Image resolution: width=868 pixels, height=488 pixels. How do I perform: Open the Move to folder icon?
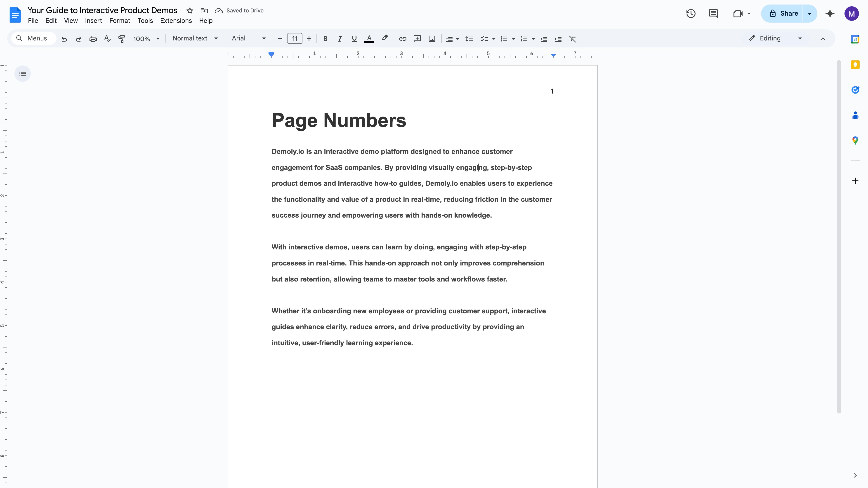(204, 10)
